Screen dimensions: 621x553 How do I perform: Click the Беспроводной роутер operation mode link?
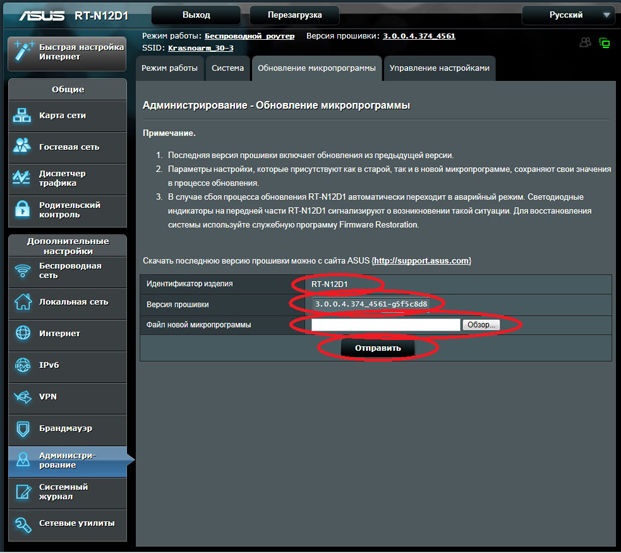(250, 36)
